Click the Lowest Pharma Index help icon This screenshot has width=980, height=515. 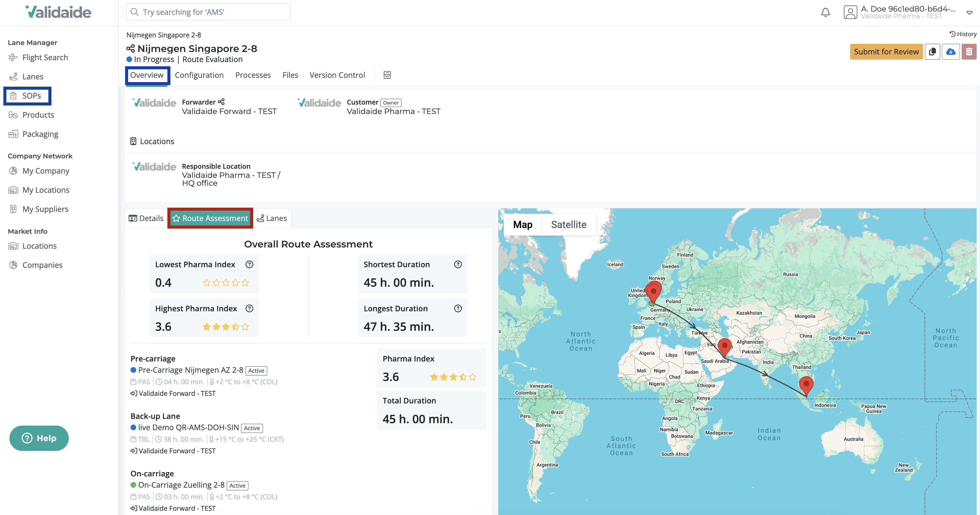tap(250, 264)
